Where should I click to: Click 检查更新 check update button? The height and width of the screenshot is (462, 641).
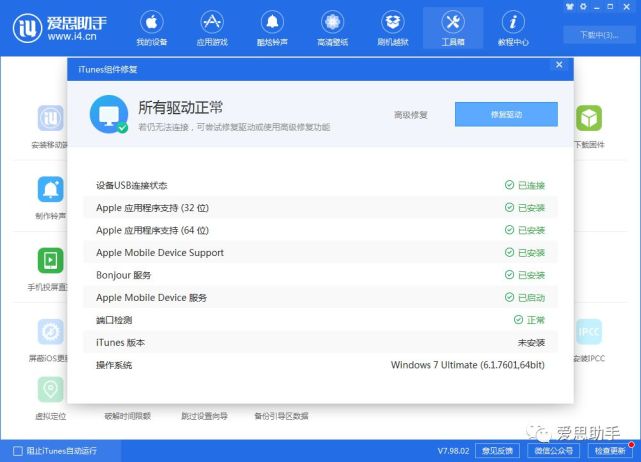[610, 451]
